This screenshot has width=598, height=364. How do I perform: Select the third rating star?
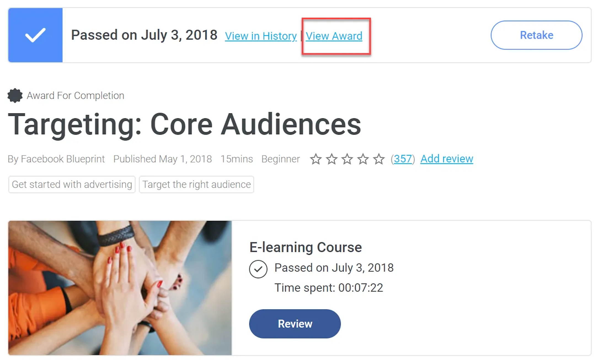[x=347, y=159]
